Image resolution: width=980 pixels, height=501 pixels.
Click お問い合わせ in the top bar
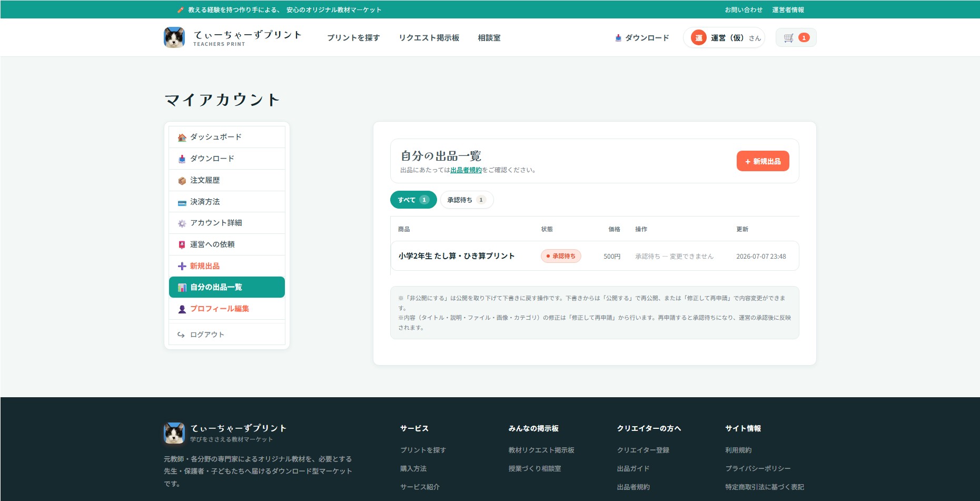[744, 9]
